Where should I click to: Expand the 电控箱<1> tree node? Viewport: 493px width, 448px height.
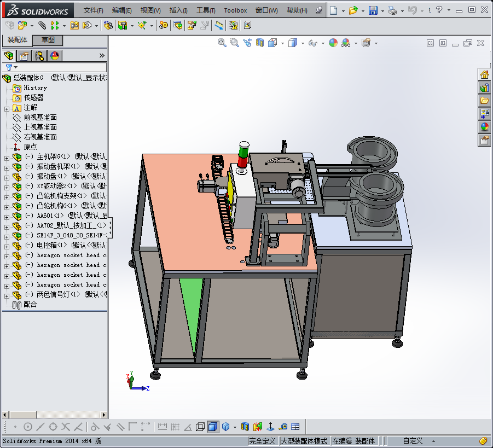tap(7, 247)
